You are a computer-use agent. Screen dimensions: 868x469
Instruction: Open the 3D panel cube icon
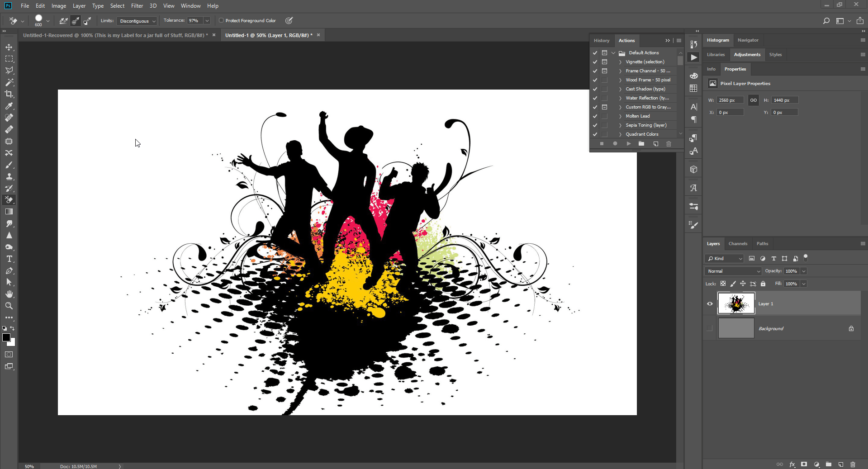click(693, 169)
